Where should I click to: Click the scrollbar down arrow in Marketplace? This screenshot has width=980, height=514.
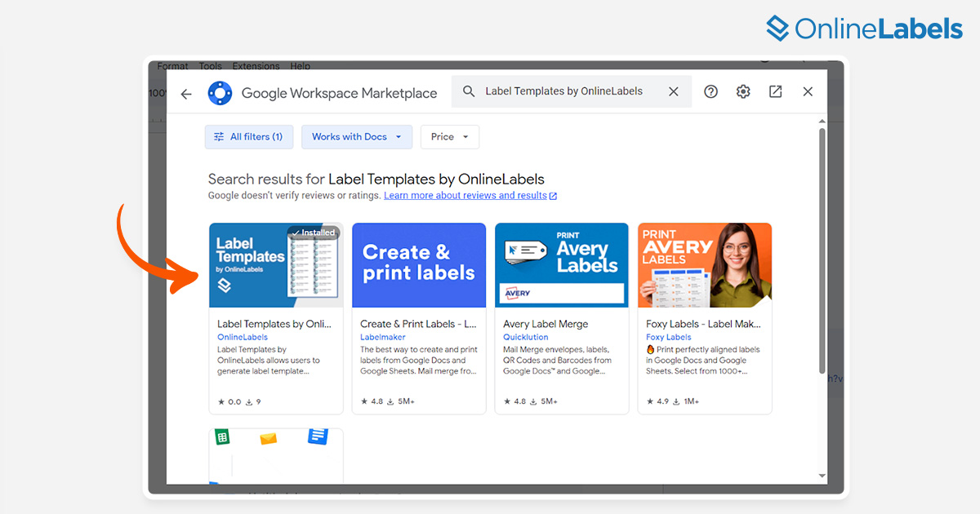point(822,476)
